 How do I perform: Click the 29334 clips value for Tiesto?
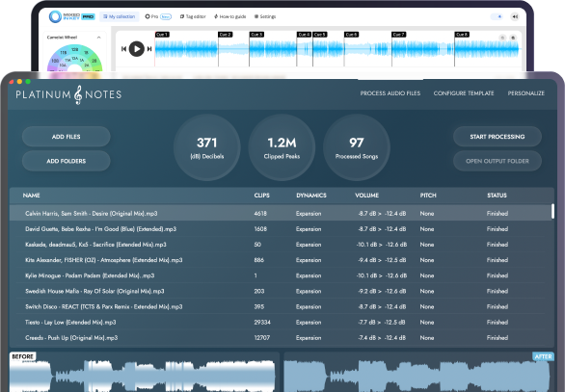tap(262, 322)
